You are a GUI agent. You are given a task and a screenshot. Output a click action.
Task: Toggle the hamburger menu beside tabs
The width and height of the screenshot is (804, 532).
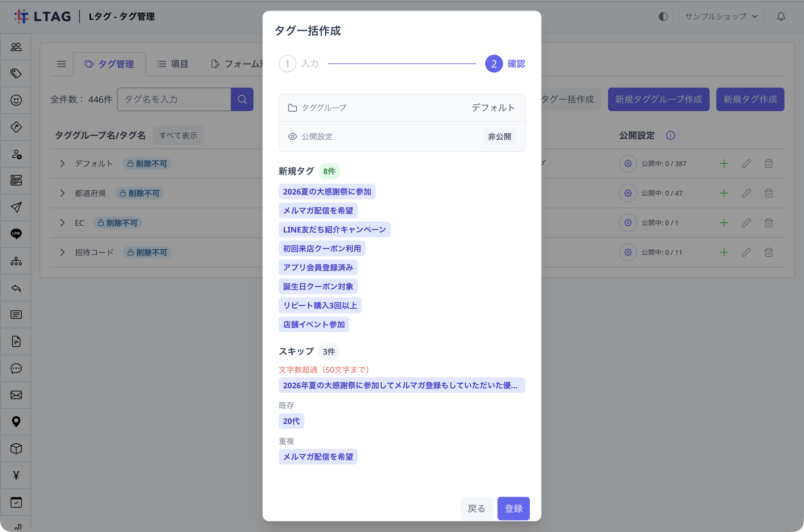tap(61, 64)
